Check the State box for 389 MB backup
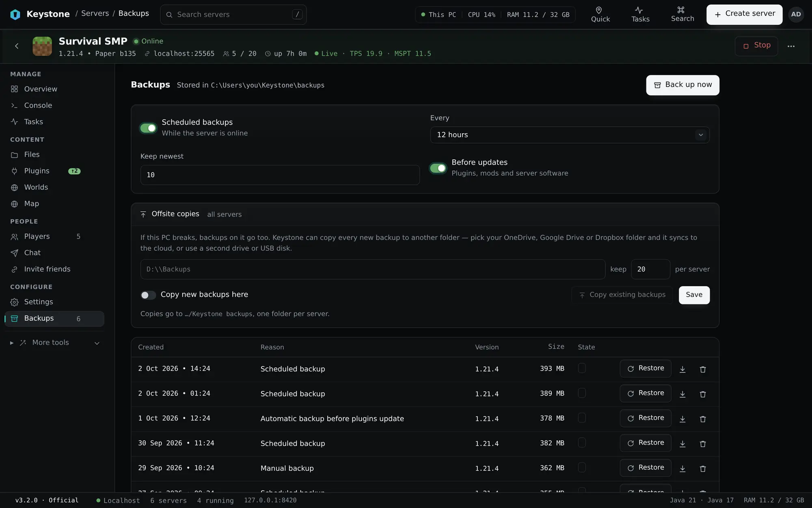The height and width of the screenshot is (508, 812). pyautogui.click(x=582, y=393)
